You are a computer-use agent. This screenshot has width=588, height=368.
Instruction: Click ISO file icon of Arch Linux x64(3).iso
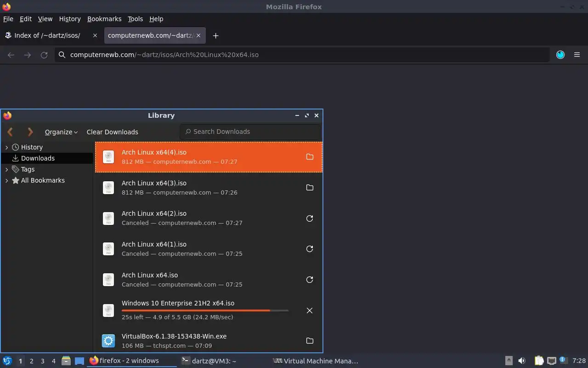pyautogui.click(x=108, y=188)
